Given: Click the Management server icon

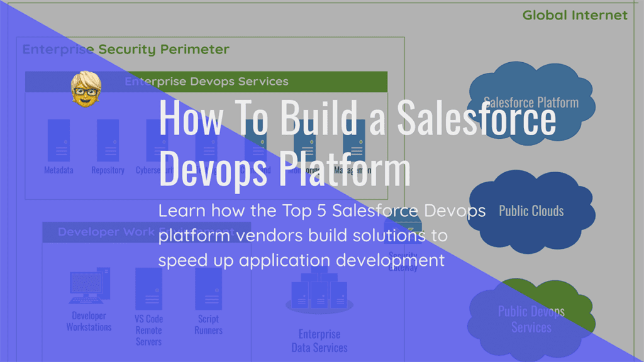Looking at the screenshot, I should pyautogui.click(x=354, y=140).
